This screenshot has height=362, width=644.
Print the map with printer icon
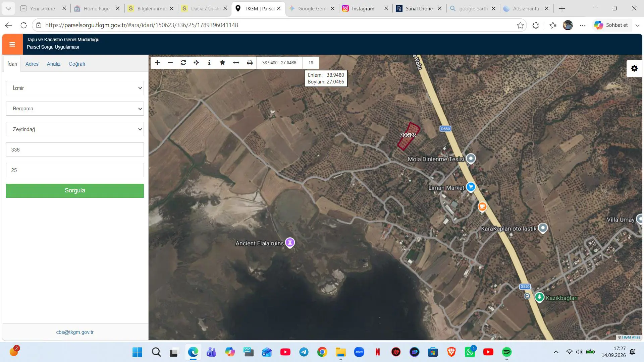pyautogui.click(x=250, y=63)
